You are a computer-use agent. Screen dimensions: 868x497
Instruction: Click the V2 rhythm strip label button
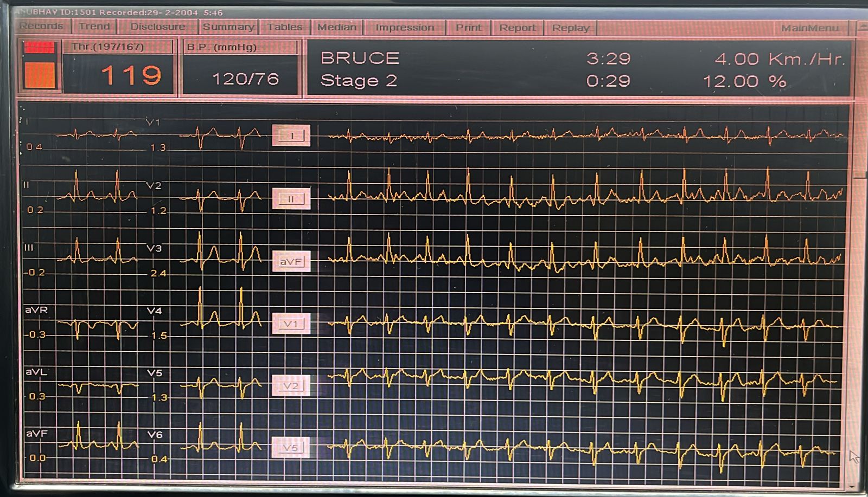[291, 386]
